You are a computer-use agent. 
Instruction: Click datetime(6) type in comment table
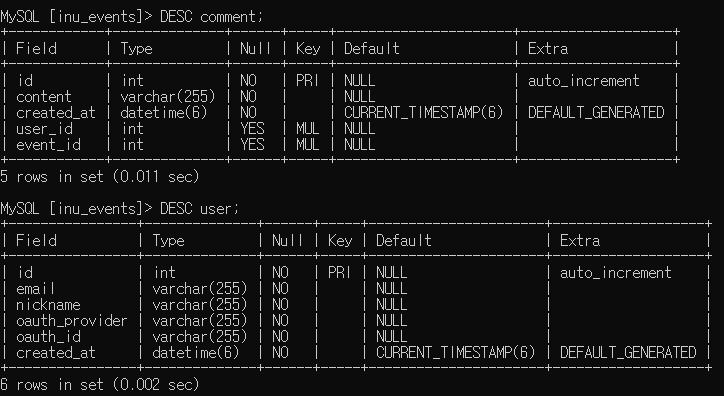(164, 113)
